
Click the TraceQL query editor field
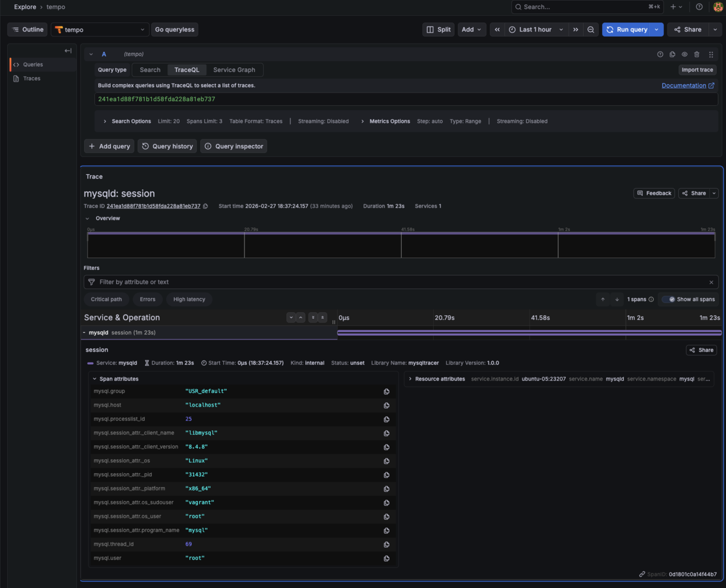407,99
